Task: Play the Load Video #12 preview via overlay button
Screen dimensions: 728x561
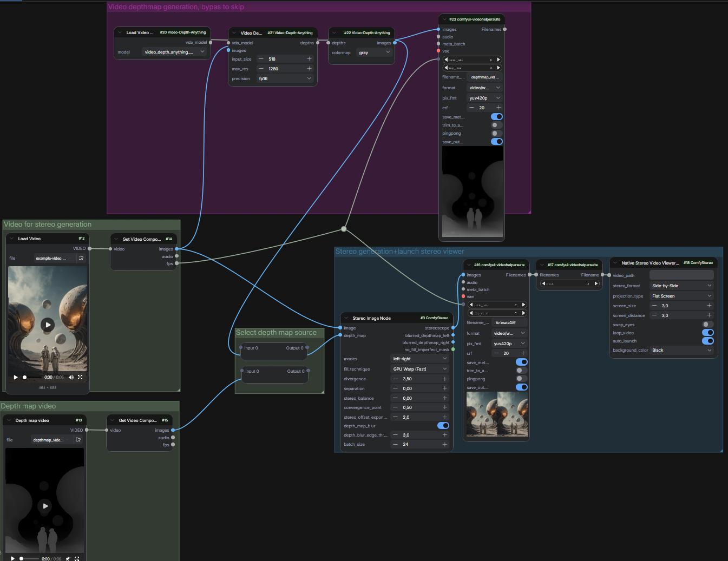Action: [x=48, y=325]
